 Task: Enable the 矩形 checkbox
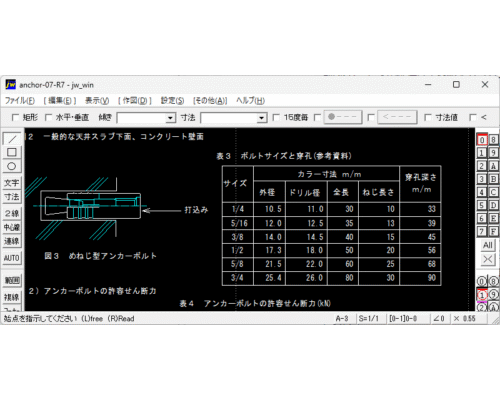(15, 118)
